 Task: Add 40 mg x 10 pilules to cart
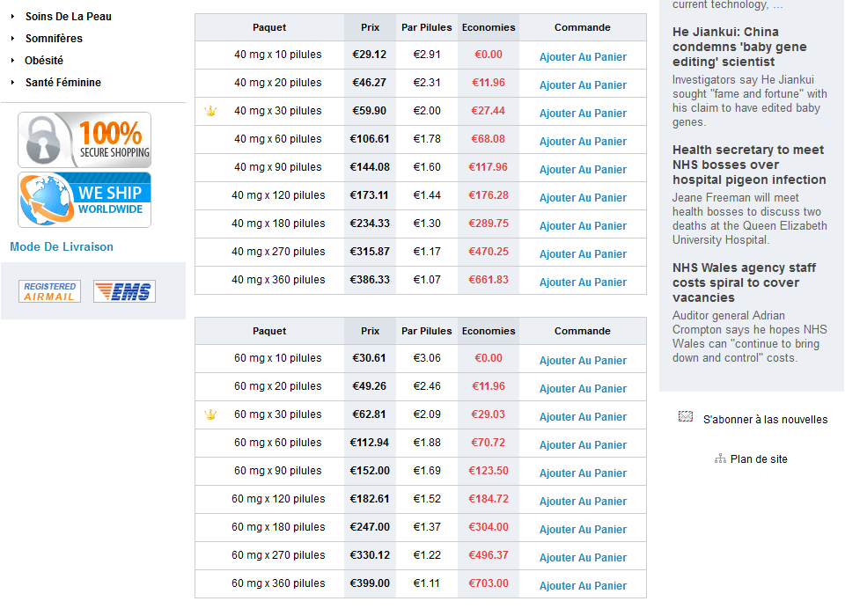coord(583,57)
